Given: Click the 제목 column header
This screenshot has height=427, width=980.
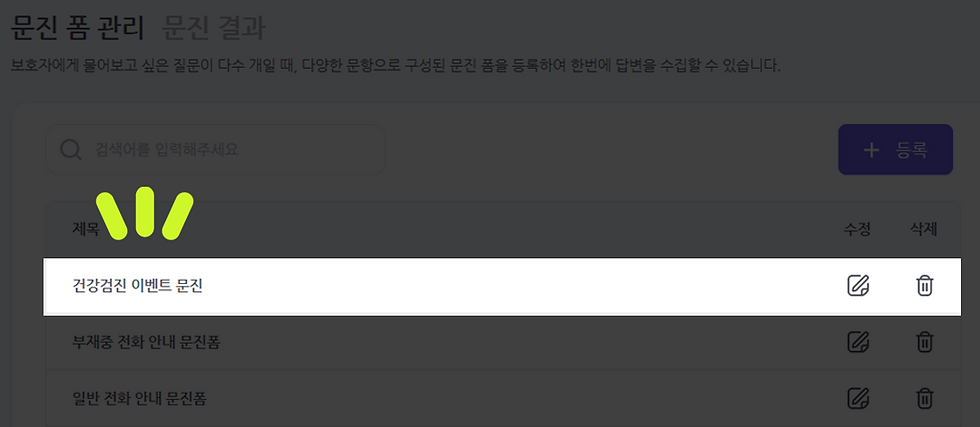Looking at the screenshot, I should pyautogui.click(x=86, y=229).
